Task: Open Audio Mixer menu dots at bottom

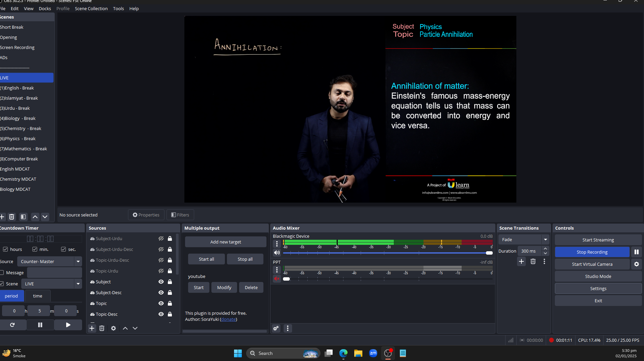Action: 288,328
